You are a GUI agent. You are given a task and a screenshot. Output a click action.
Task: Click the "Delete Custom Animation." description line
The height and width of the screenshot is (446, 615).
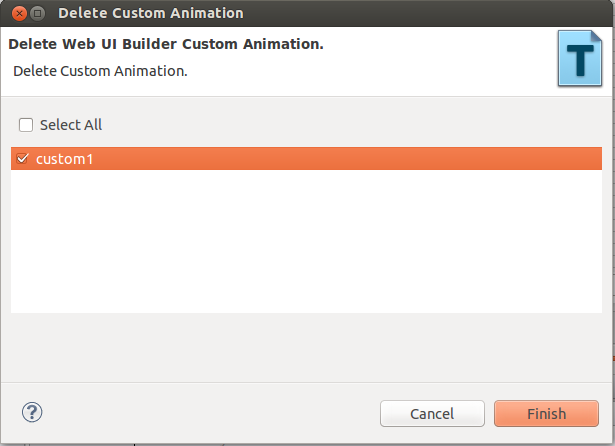[x=100, y=72]
